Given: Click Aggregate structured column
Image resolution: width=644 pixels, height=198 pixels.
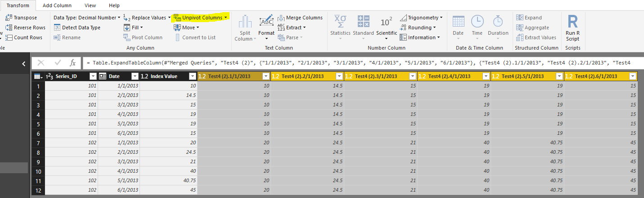Looking at the screenshot, I should coord(532,28).
